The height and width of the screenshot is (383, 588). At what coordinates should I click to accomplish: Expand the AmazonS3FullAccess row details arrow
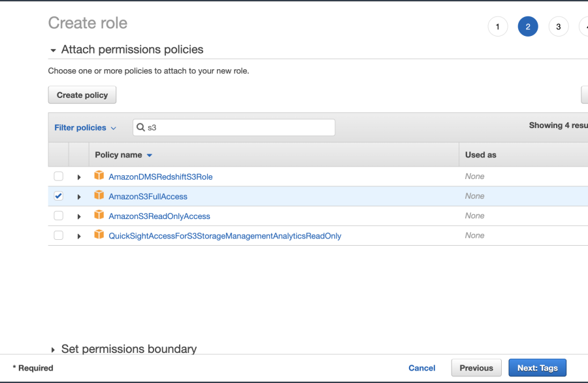pyautogui.click(x=79, y=197)
